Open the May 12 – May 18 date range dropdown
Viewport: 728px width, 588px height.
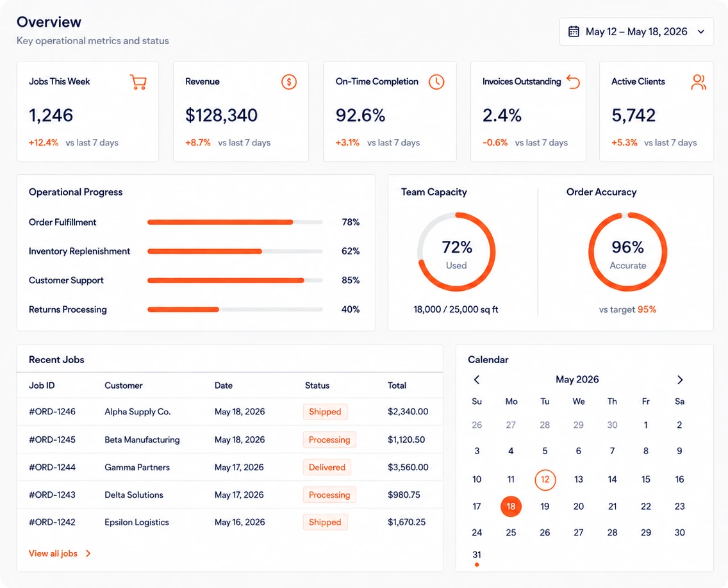click(x=636, y=31)
